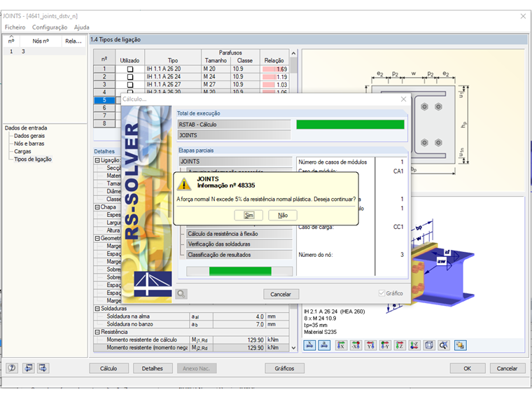Select Tipos de ligação in navigator
This screenshot has width=532, height=399.
point(33,159)
